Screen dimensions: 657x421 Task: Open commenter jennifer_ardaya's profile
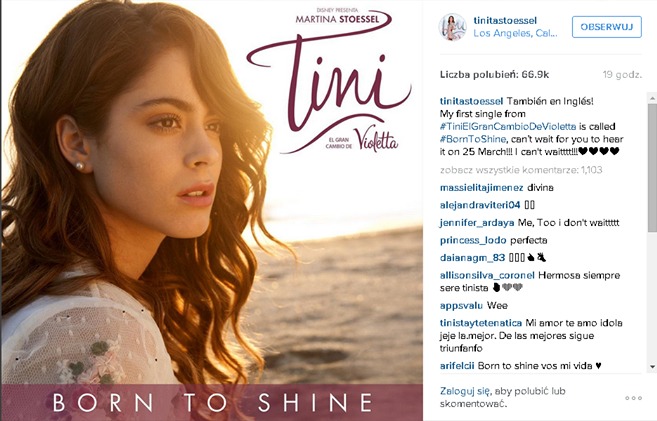pos(477,223)
